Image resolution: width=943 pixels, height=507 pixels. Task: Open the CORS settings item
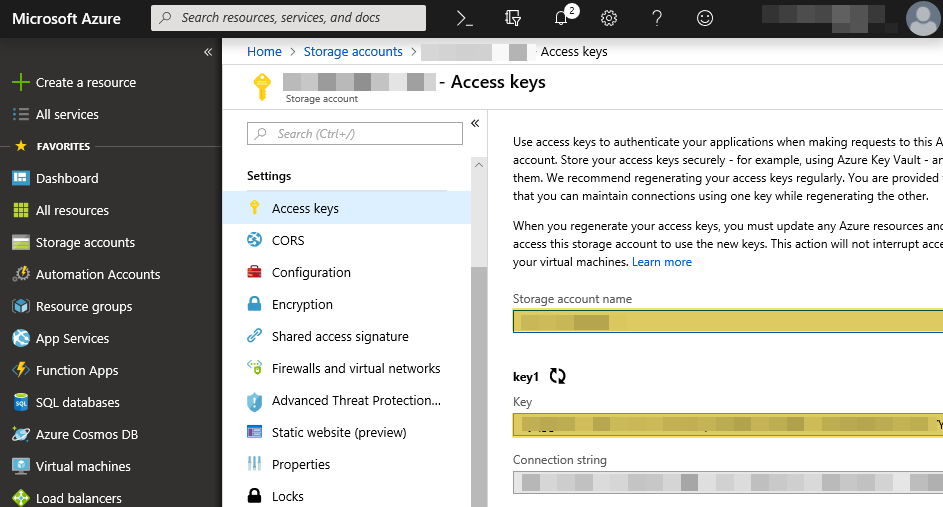tap(288, 241)
